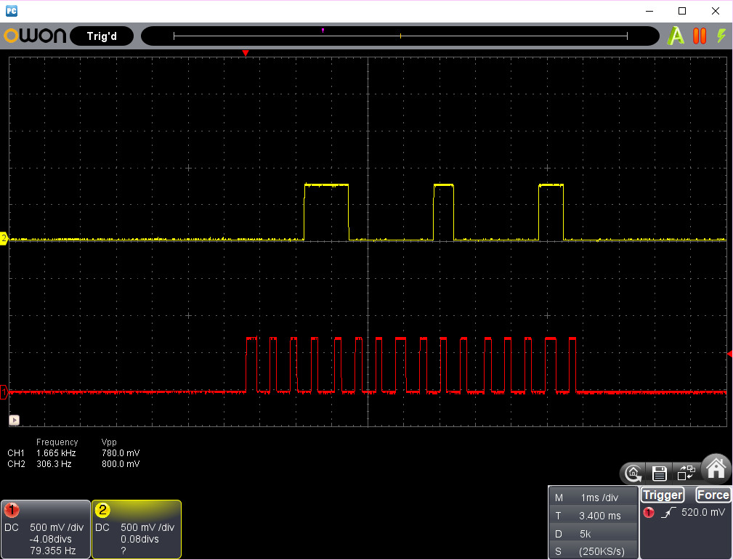Click the red trigger level arrow on right edge
The image size is (733, 560).
tap(729, 353)
